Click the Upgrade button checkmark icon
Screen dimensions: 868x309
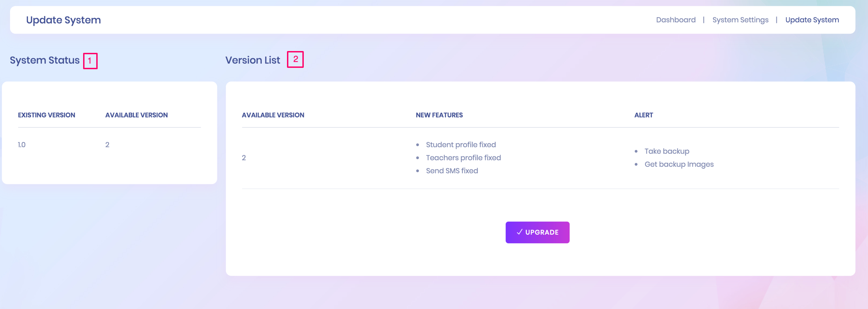pos(519,232)
